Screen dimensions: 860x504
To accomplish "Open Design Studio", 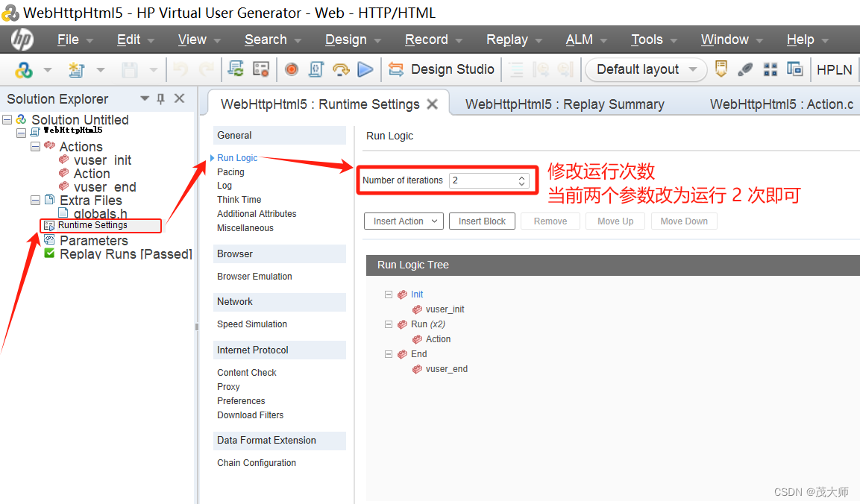I will coord(441,69).
